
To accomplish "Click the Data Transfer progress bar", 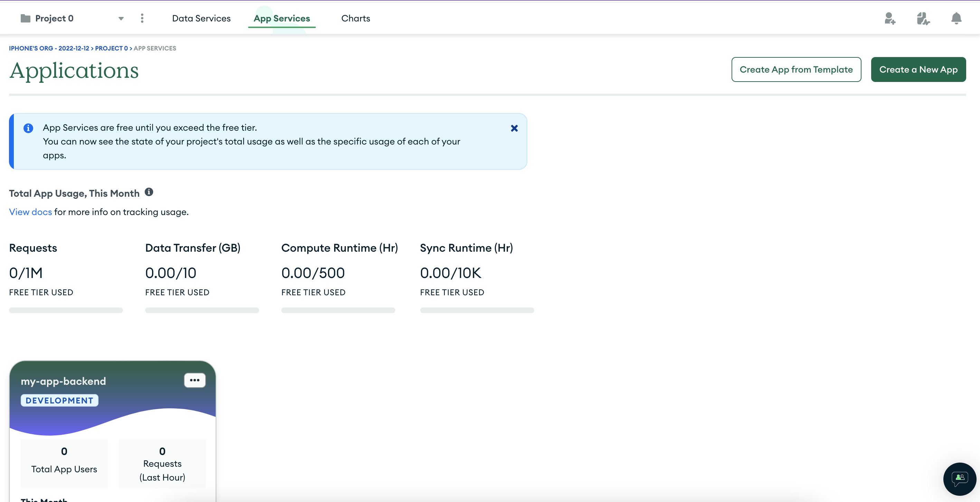I will [202, 310].
